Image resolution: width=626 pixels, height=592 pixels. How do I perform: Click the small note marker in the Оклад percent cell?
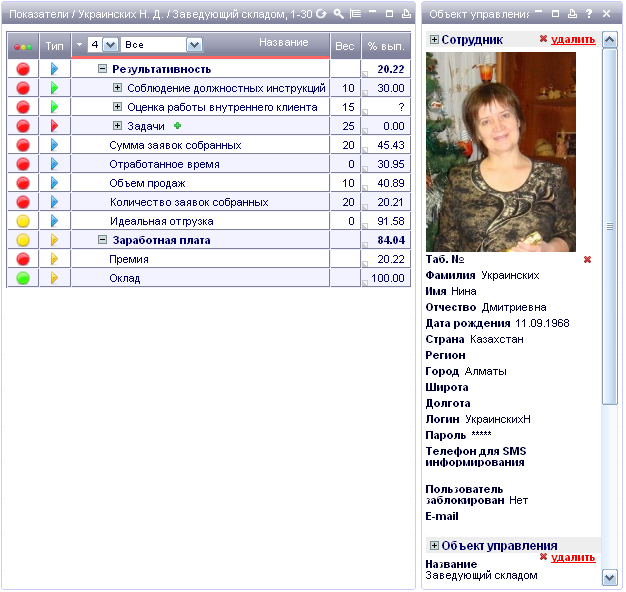(365, 283)
